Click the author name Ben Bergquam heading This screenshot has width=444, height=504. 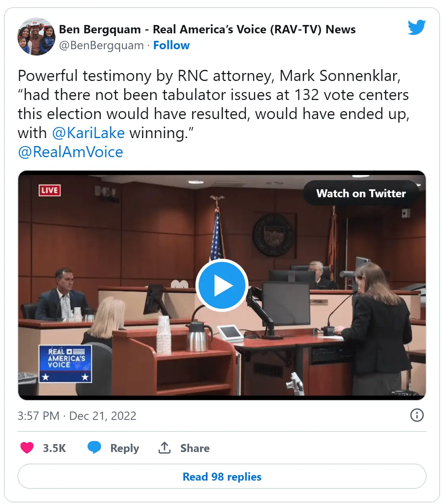click(x=207, y=29)
